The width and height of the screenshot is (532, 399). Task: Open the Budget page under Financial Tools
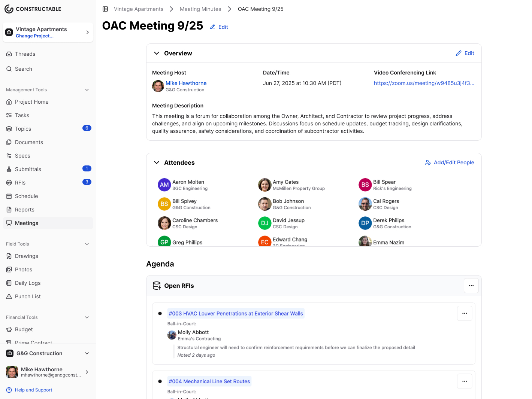tap(24, 329)
